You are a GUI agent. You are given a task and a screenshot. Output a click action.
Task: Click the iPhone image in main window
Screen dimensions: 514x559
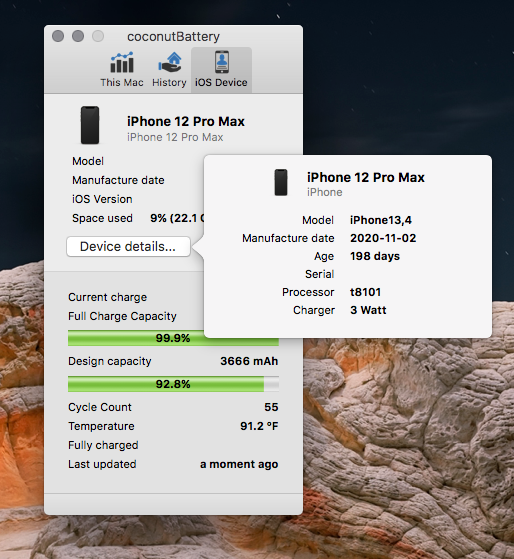pos(90,125)
